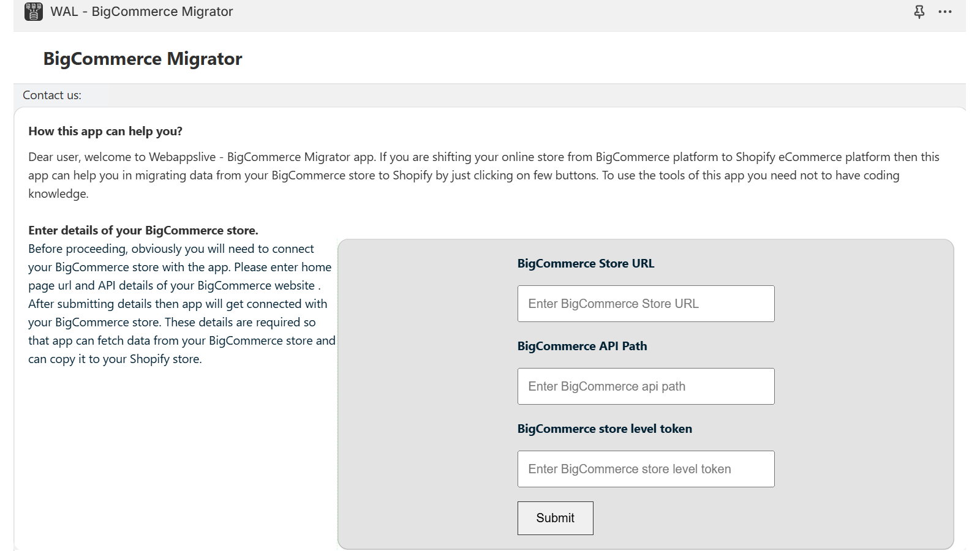
Task: Click the 'BigCommerce store level token' label
Action: pyautogui.click(x=605, y=429)
